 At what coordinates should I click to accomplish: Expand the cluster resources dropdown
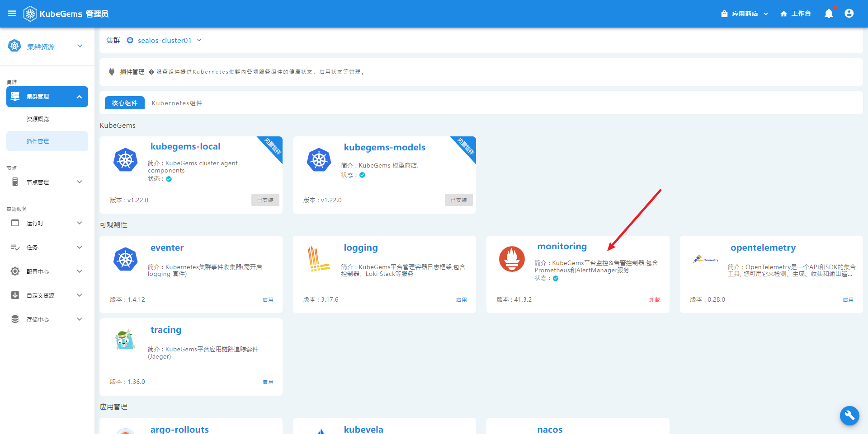[80, 46]
